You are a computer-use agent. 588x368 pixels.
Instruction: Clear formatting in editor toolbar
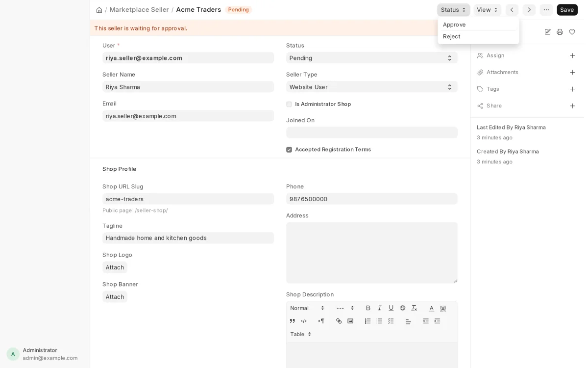point(414,308)
